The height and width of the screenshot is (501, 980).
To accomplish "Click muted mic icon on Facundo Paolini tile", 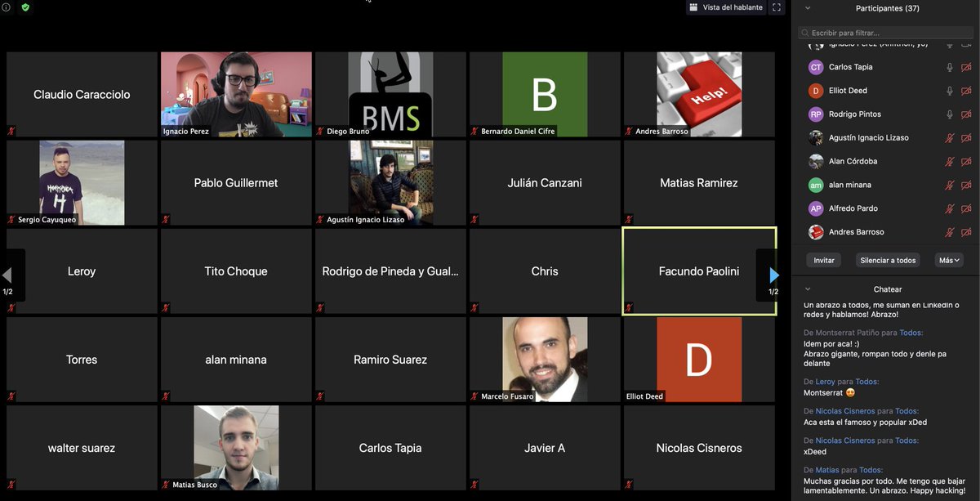I will pos(629,308).
